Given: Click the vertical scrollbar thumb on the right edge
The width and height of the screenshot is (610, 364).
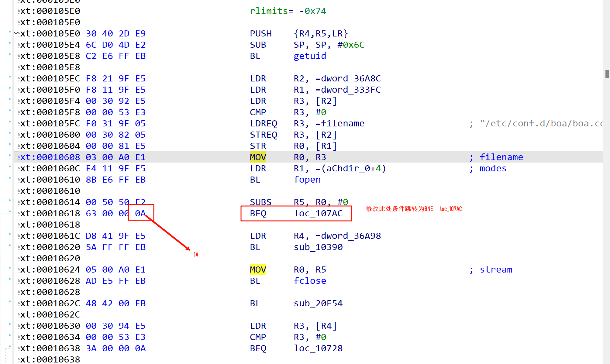Looking at the screenshot, I should point(607,74).
